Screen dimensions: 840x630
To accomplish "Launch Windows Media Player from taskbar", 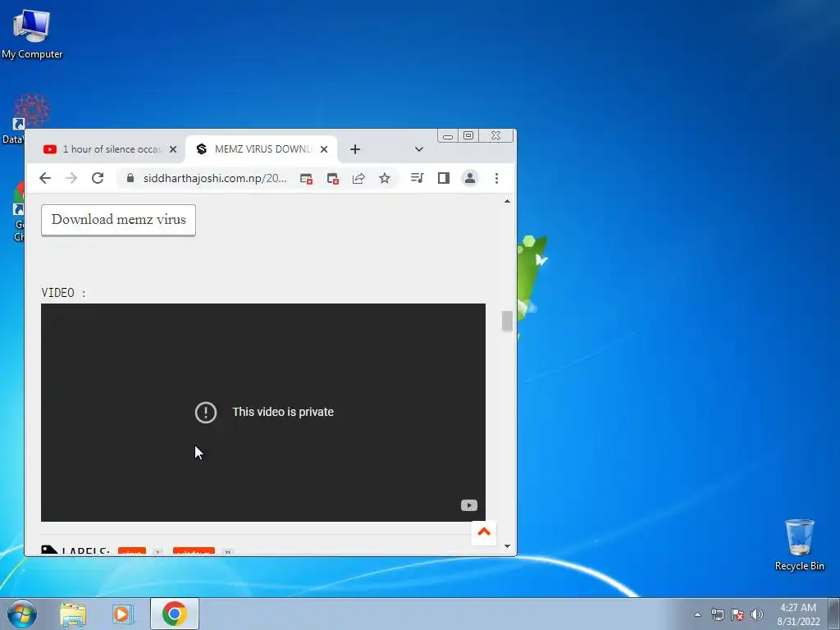I will [x=123, y=614].
